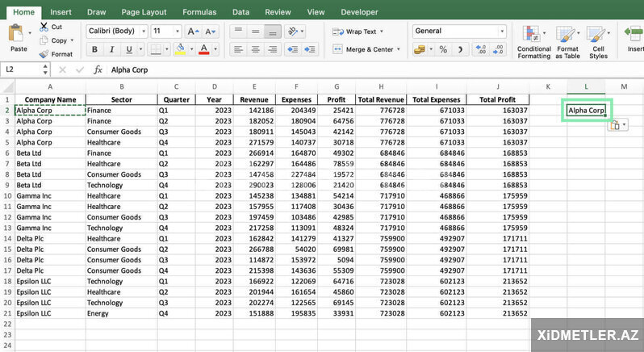Decrease cell indent
This screenshot has height=352, width=644.
pyautogui.click(x=292, y=50)
